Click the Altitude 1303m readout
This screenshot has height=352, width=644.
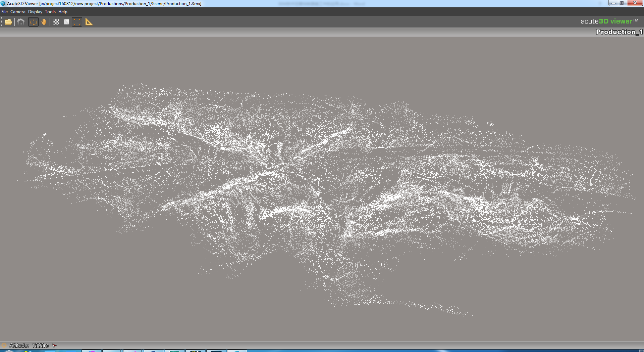(29, 345)
